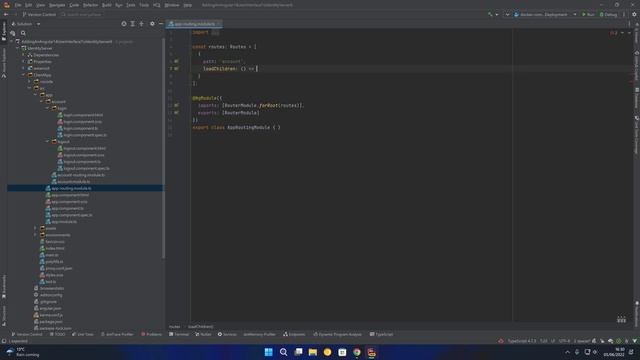Select index.html file
The width and height of the screenshot is (640, 360).
[52, 248]
